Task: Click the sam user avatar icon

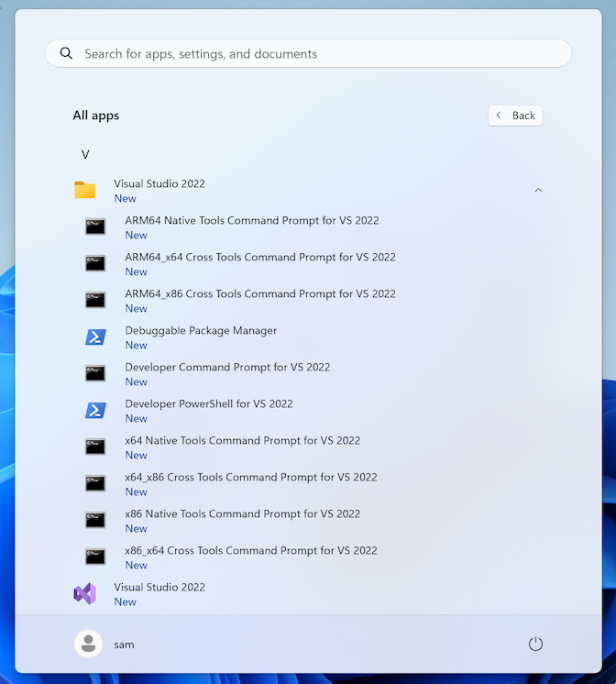Action: tap(89, 644)
